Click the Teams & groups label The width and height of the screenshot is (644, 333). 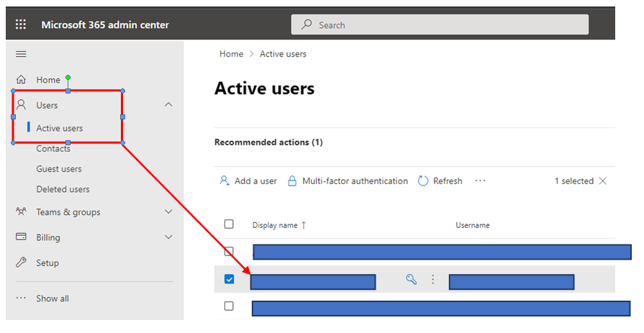point(68,212)
